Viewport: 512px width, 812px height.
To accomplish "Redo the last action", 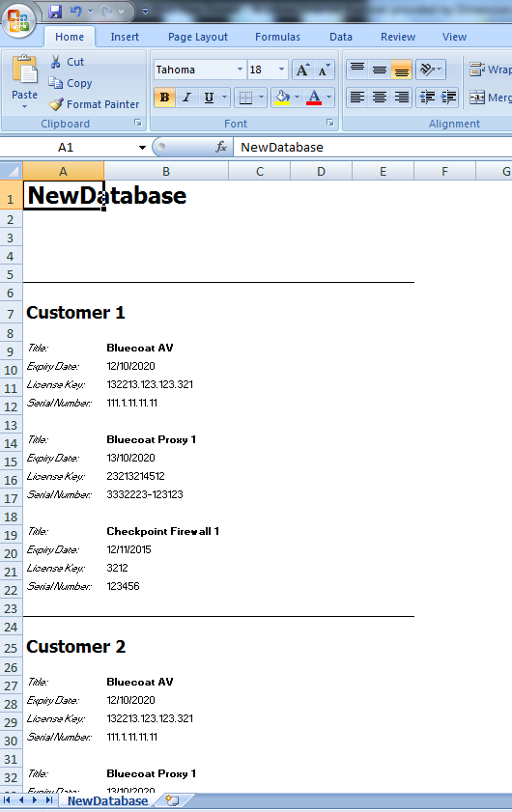I will coord(107,11).
